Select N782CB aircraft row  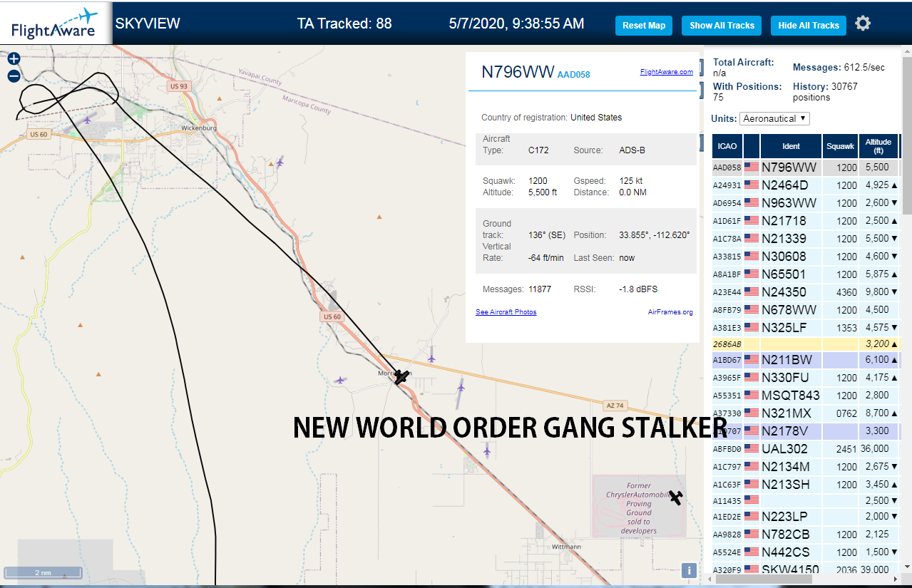806,535
